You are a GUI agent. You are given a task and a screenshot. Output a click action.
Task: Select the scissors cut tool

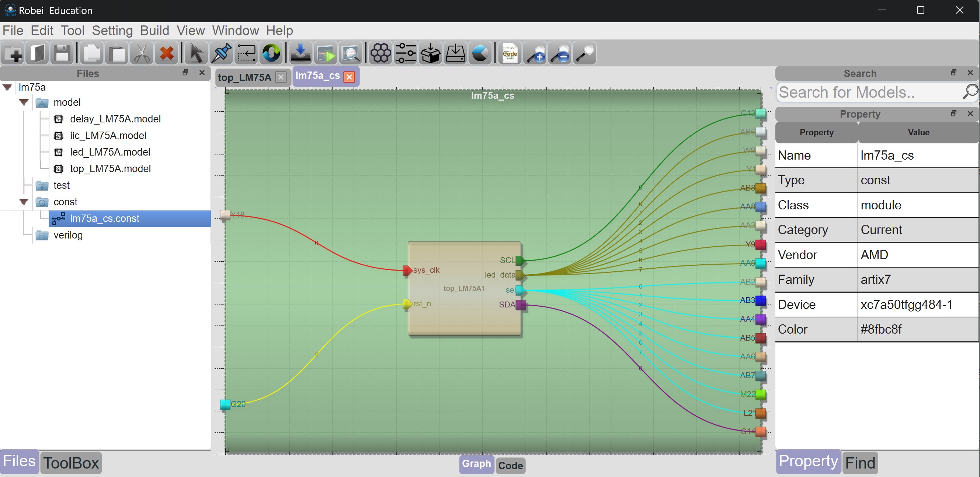[142, 53]
